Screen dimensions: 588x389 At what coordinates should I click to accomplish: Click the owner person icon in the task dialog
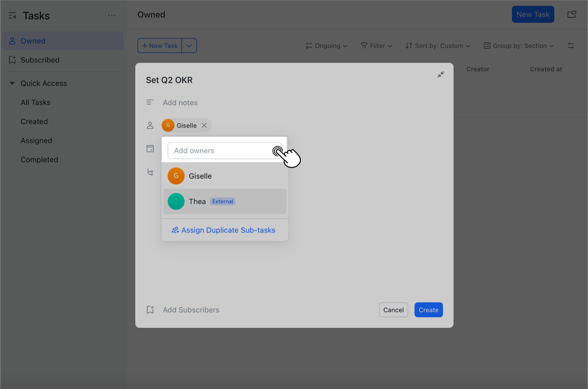pyautogui.click(x=150, y=125)
